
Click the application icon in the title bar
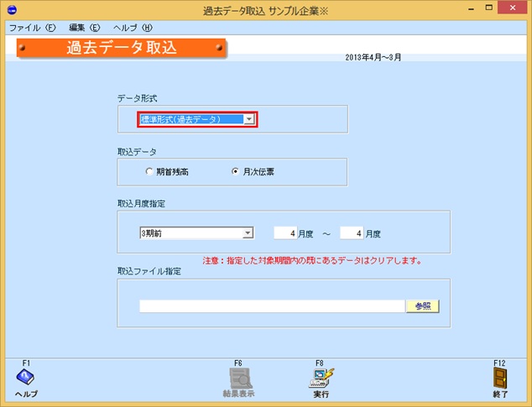pos(12,10)
